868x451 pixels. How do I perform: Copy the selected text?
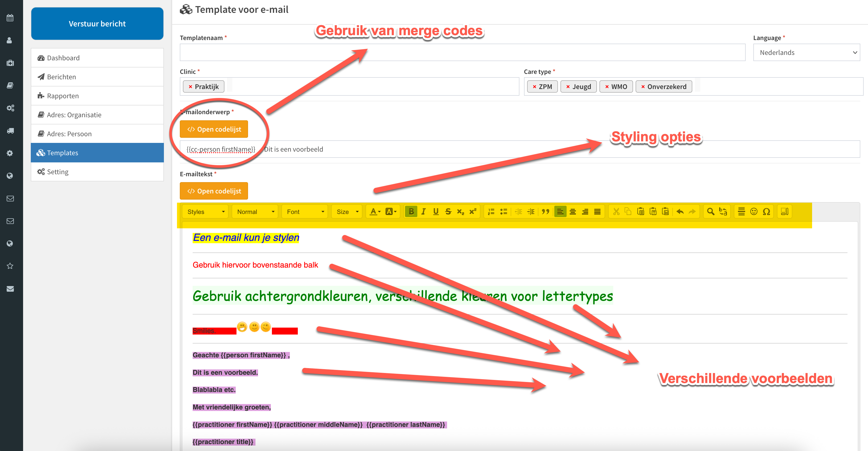[628, 212]
